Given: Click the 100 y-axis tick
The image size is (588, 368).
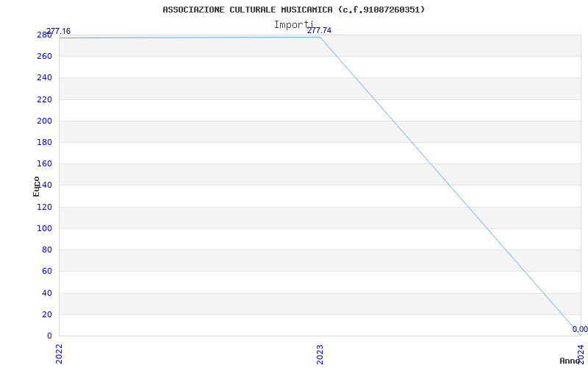Looking at the screenshot, I should click(x=44, y=228).
